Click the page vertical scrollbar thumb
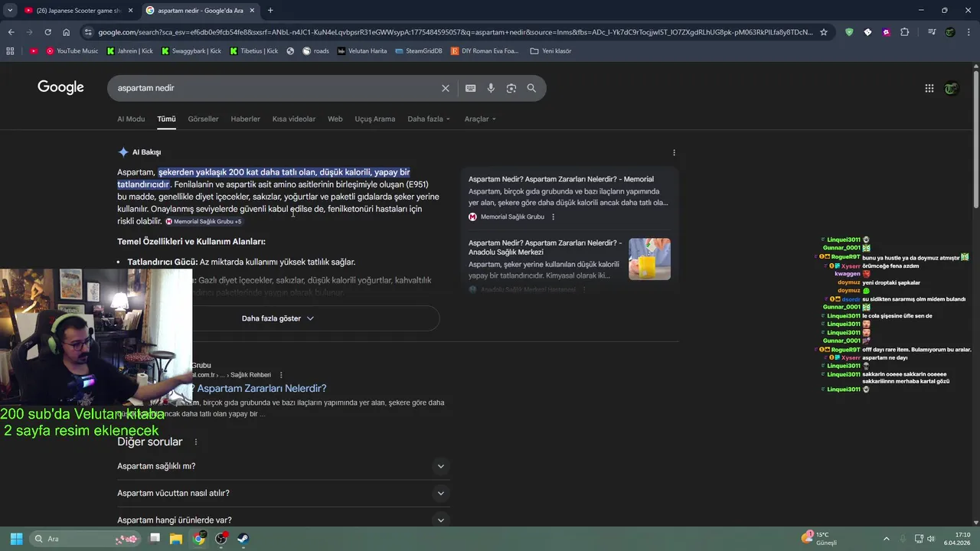The height and width of the screenshot is (551, 980). coord(976,138)
